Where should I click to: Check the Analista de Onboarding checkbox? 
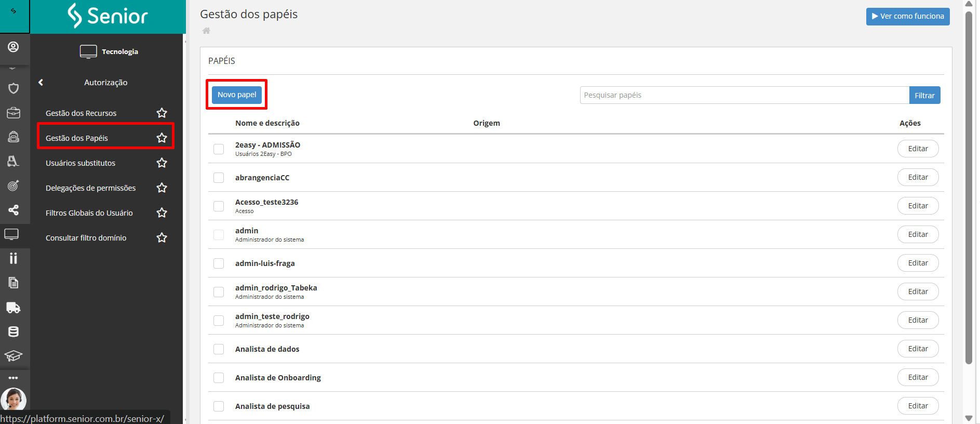[219, 378]
